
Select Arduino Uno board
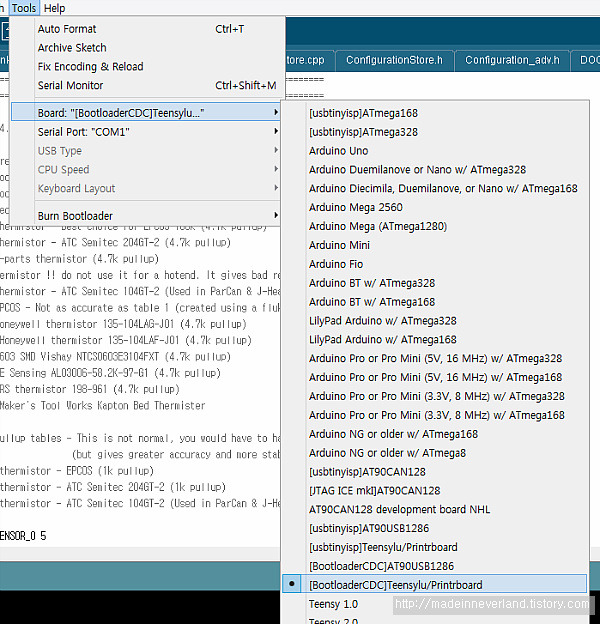pyautogui.click(x=434, y=151)
